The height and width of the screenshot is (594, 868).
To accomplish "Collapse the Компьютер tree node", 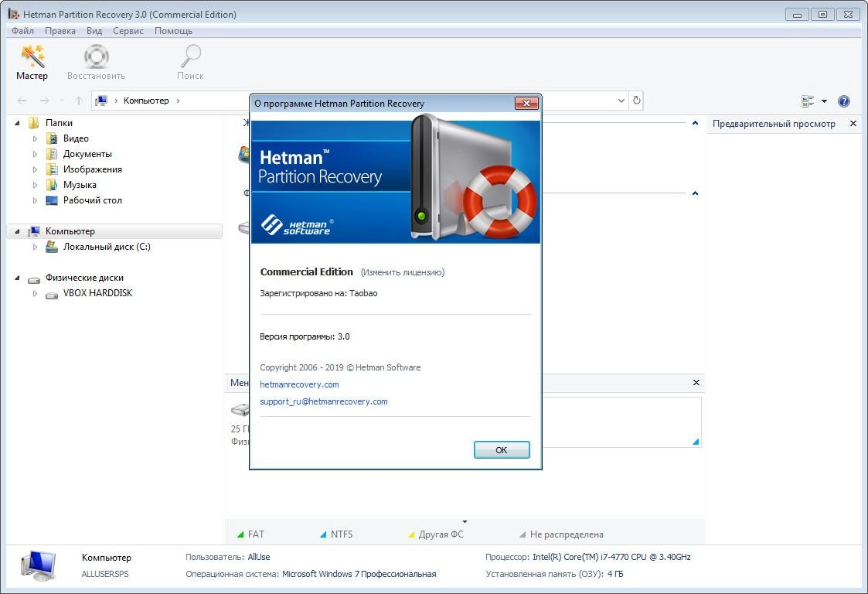I will (x=17, y=231).
